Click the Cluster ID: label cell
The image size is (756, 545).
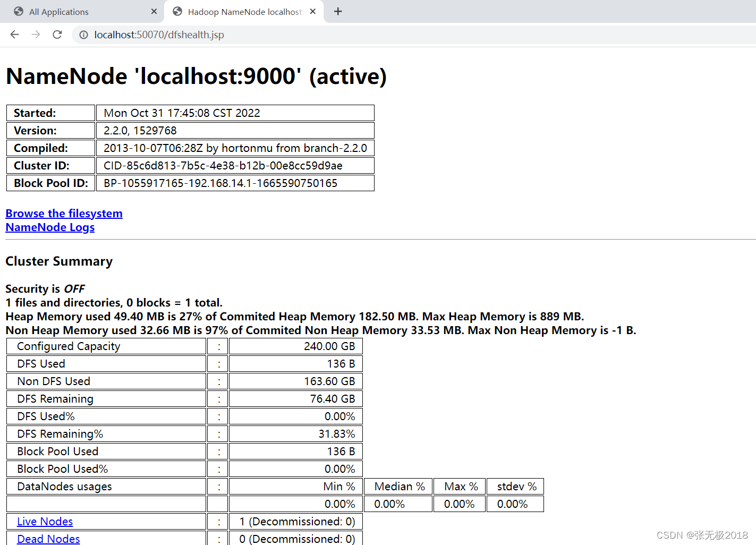click(x=50, y=166)
